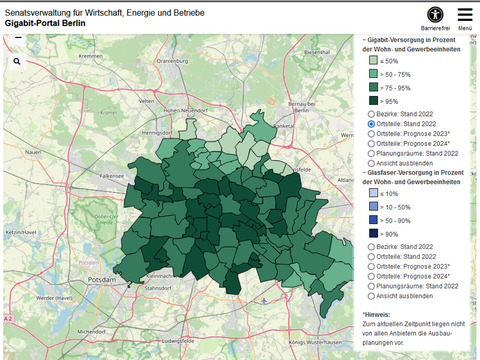This screenshot has height=360, width=480.
Task: Select Glasfaser Ortsteile: Prognose 2024 radio
Action: (x=371, y=277)
